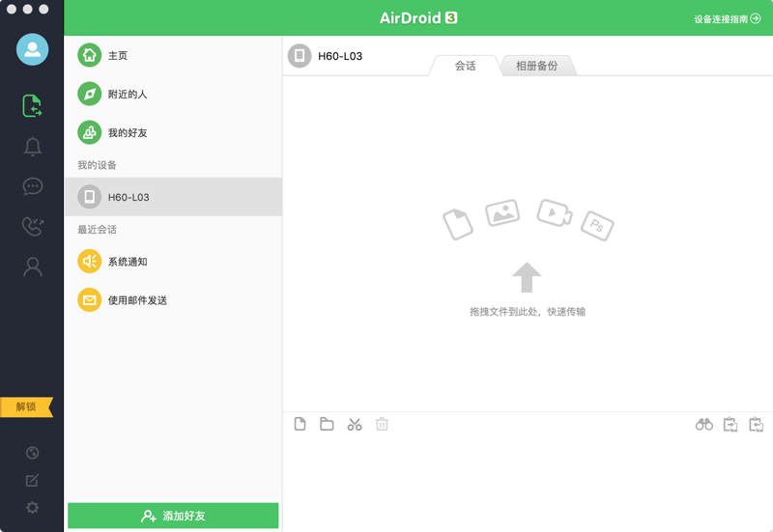This screenshot has height=532, width=773.
Task: Click the AirDroid 3 title logo
Action: pyautogui.click(x=418, y=17)
